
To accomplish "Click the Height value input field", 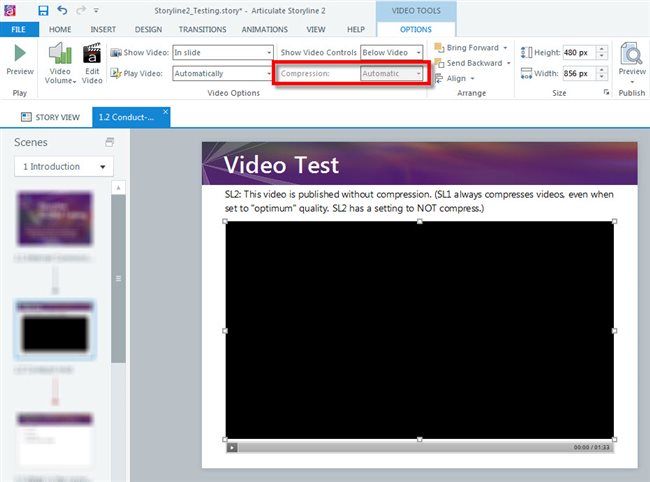I will [579, 52].
